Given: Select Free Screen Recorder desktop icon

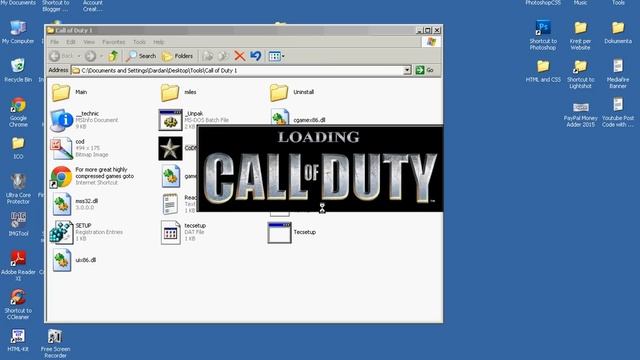Looking at the screenshot, I should [x=55, y=344].
